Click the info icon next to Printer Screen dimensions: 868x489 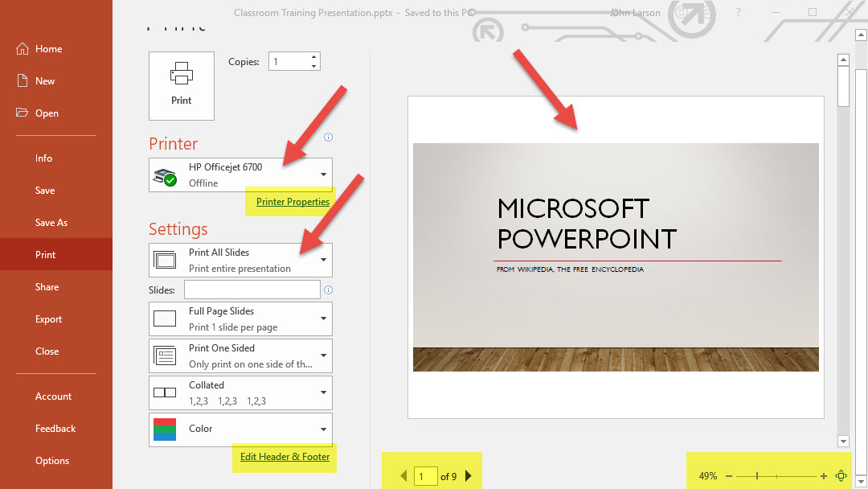point(328,138)
